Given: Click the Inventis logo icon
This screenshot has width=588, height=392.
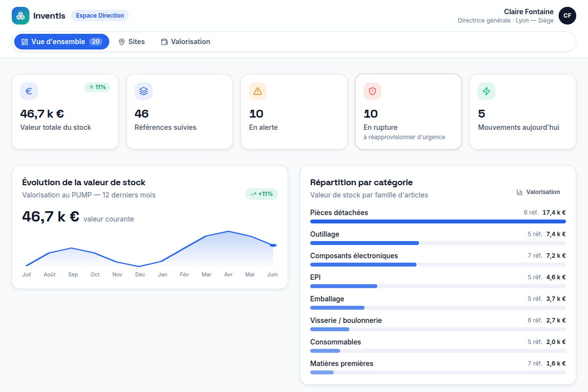Looking at the screenshot, I should pos(21,16).
